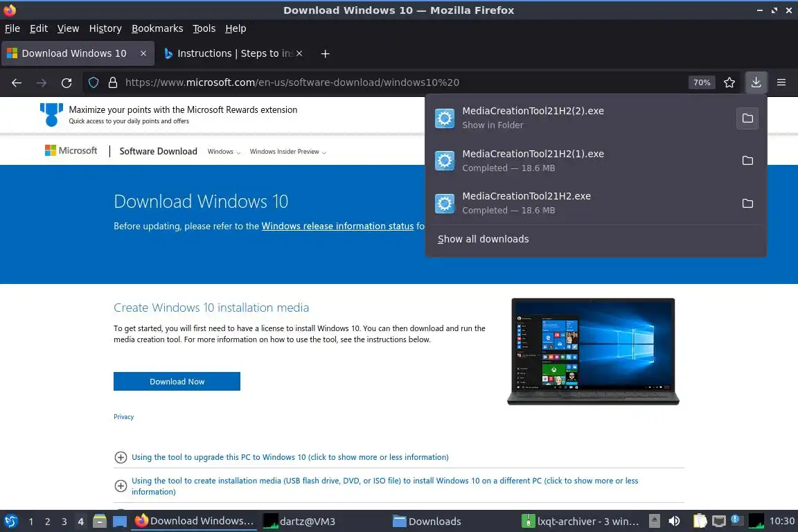
Task: Click the show desktop icon in panel
Action: click(120, 522)
